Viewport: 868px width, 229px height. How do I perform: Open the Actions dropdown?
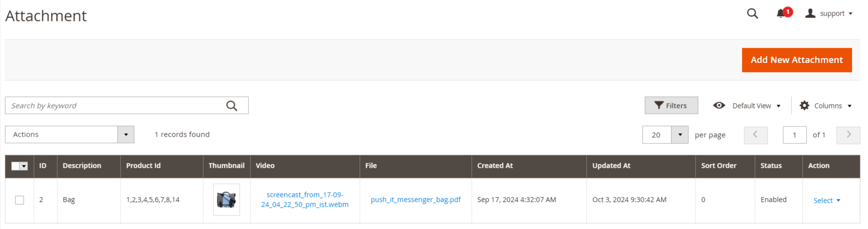(70, 135)
